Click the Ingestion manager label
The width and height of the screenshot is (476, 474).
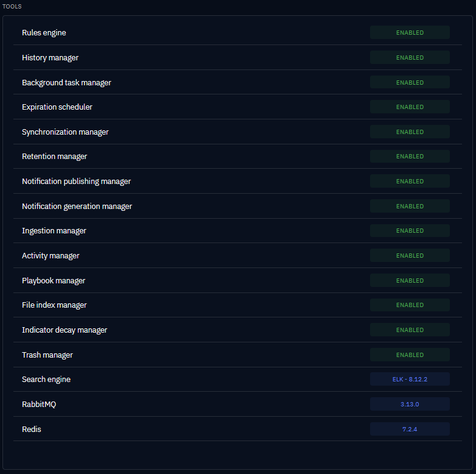point(54,231)
